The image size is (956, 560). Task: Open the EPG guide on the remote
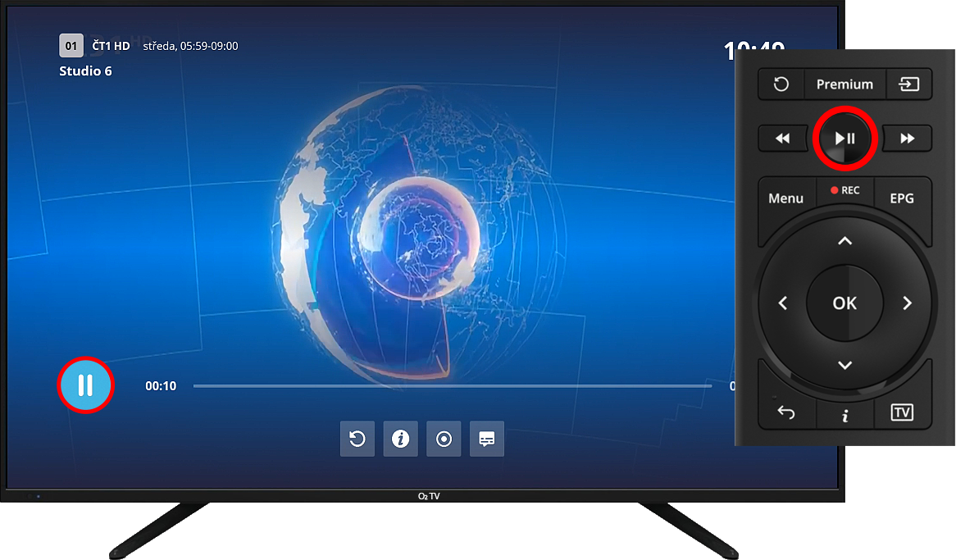(x=901, y=198)
